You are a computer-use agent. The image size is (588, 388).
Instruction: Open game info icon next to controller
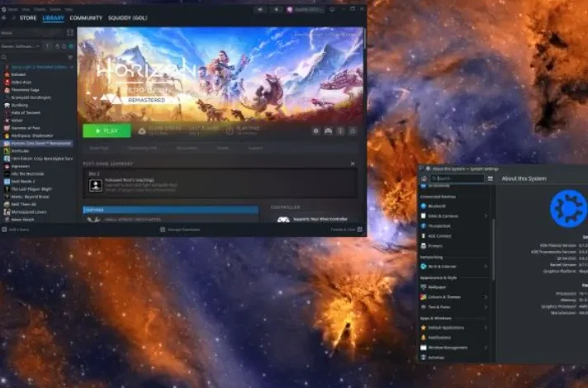point(340,130)
